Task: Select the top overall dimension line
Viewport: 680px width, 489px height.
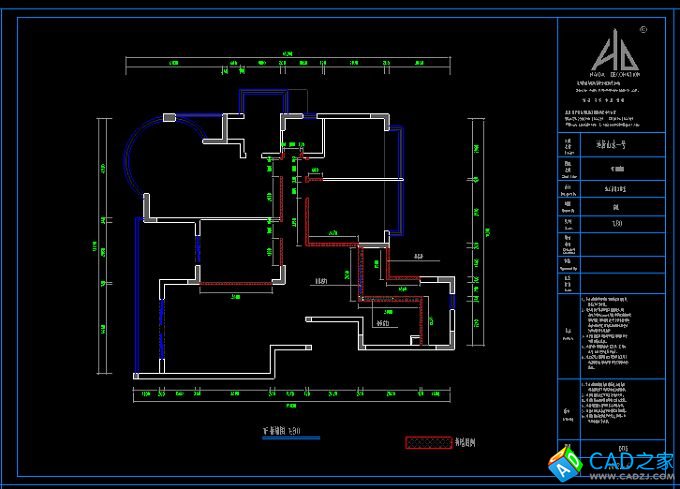Action: (x=288, y=62)
